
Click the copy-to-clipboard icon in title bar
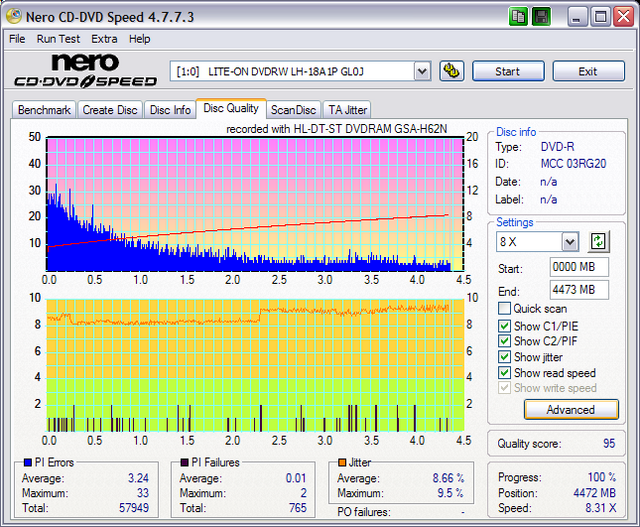click(x=518, y=17)
